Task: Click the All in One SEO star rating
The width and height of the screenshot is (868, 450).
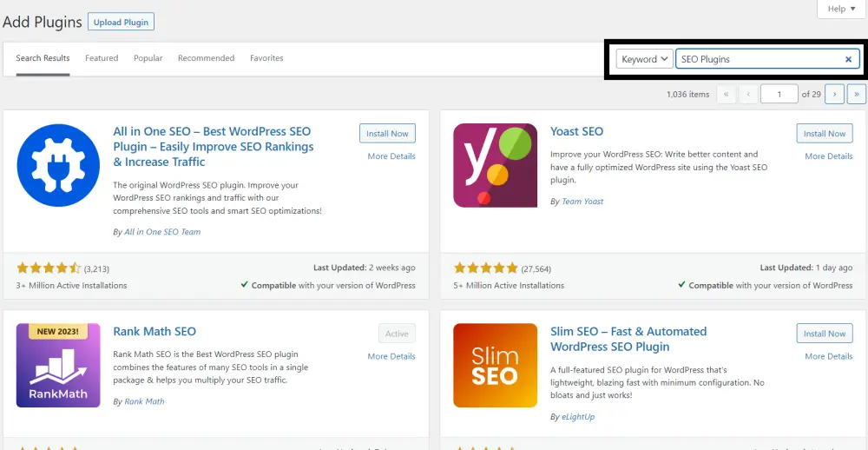Action: pos(49,268)
